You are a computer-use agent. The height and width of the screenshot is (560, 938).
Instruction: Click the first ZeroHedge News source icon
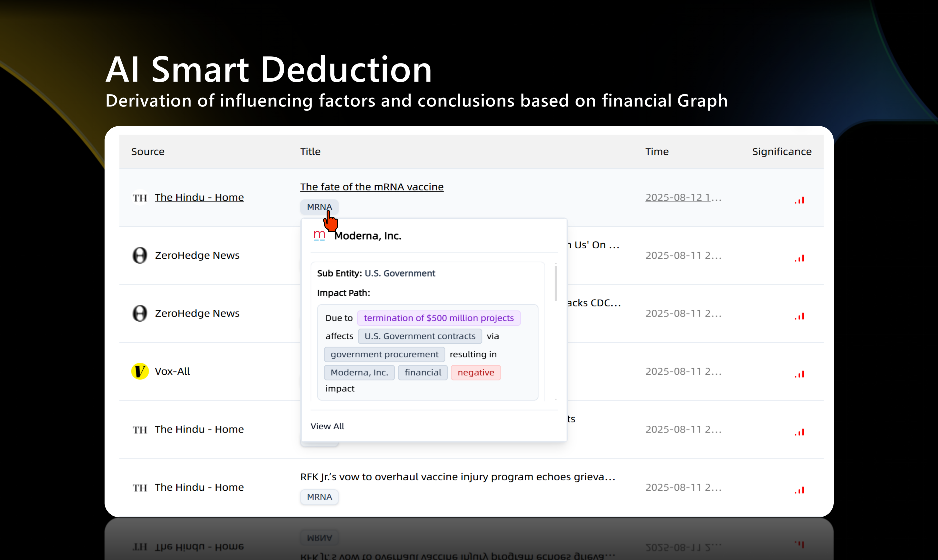click(140, 255)
